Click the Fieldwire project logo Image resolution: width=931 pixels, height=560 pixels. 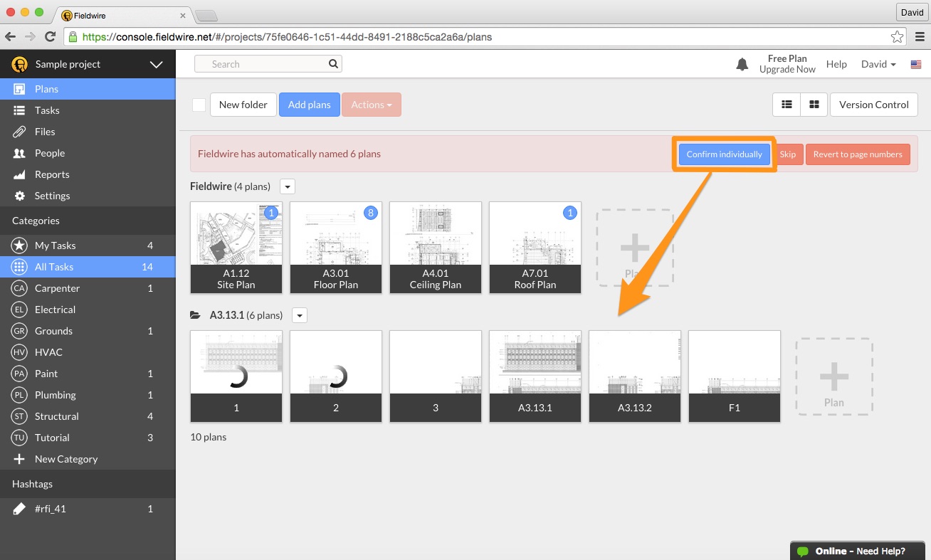click(x=19, y=64)
